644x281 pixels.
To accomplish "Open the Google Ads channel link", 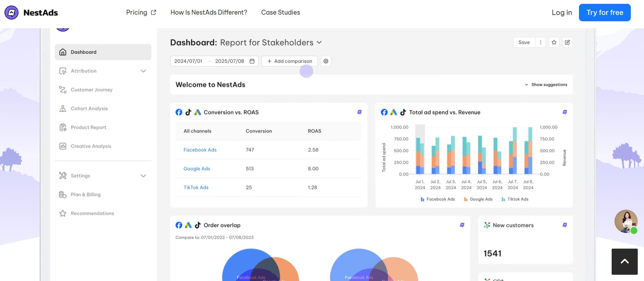I will pos(197,169).
